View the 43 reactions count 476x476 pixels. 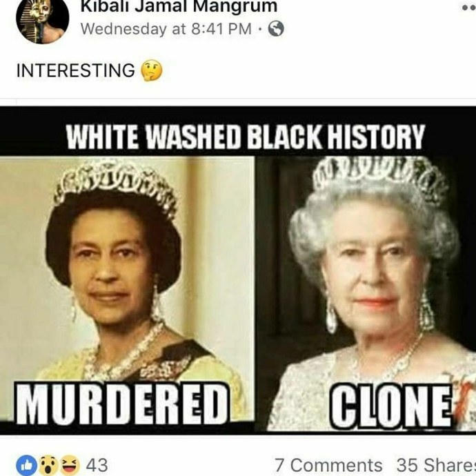(x=97, y=465)
